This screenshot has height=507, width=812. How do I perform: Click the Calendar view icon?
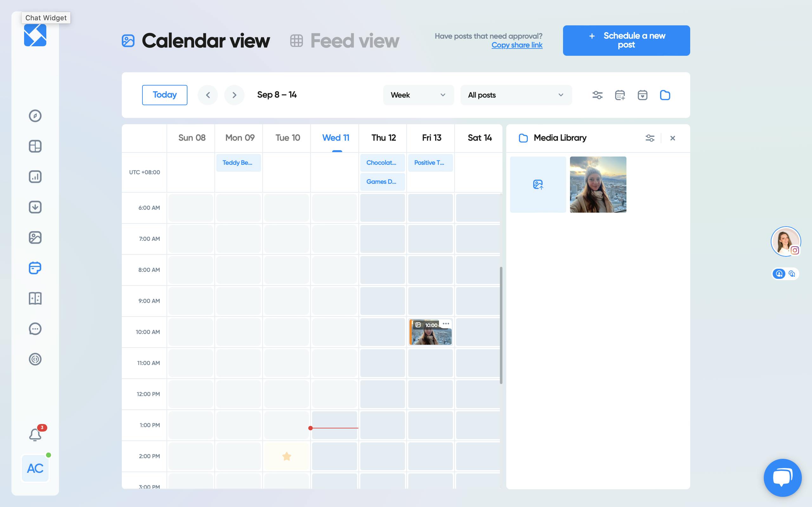pos(128,40)
